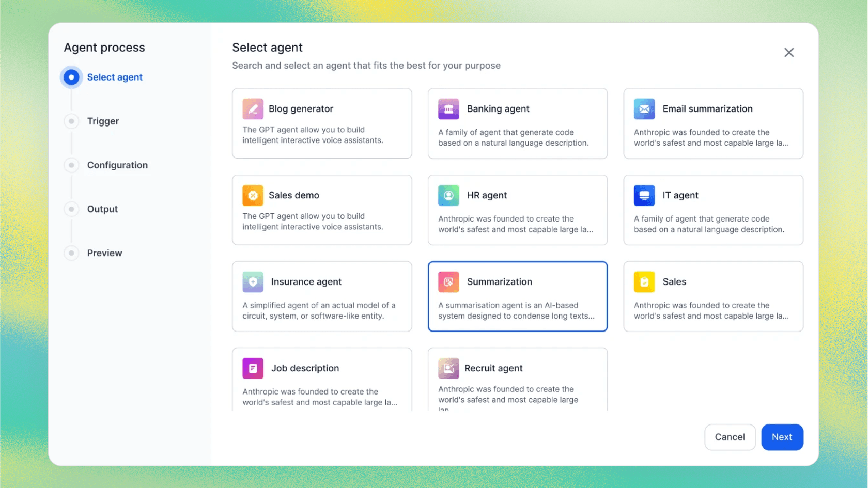Image resolution: width=868 pixels, height=488 pixels.
Task: Click the HR agent person icon
Action: pos(448,195)
